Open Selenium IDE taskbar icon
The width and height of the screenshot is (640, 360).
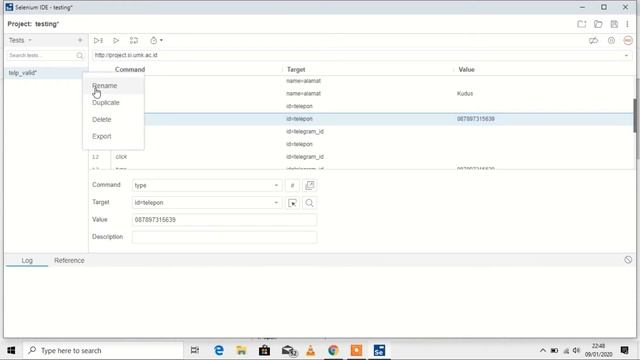point(379,351)
